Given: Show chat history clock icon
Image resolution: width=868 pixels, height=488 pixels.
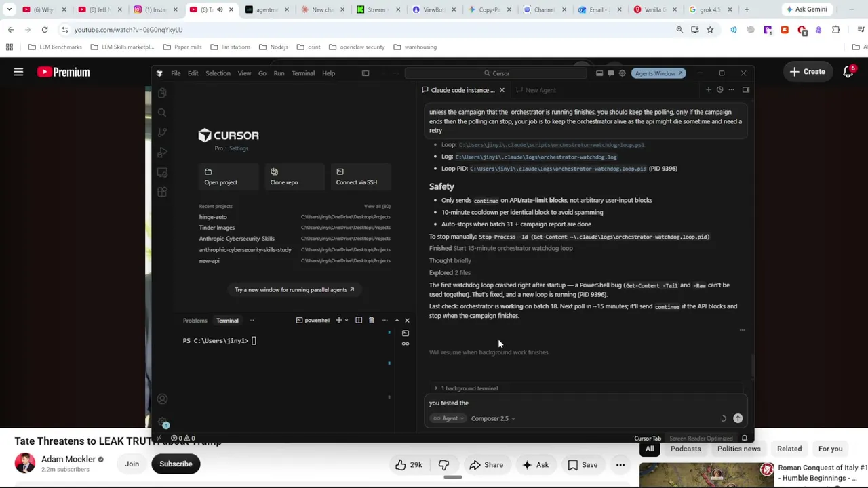Looking at the screenshot, I should click(719, 90).
